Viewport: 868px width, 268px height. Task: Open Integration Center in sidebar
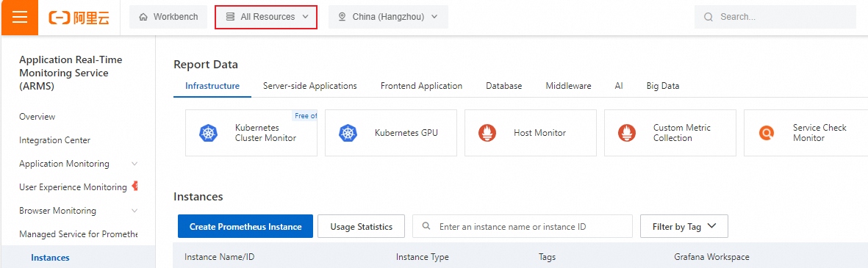[55, 140]
